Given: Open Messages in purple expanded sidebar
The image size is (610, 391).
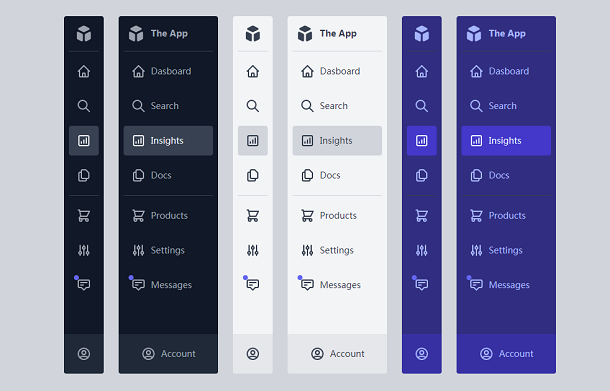Looking at the screenshot, I should pyautogui.click(x=506, y=285).
